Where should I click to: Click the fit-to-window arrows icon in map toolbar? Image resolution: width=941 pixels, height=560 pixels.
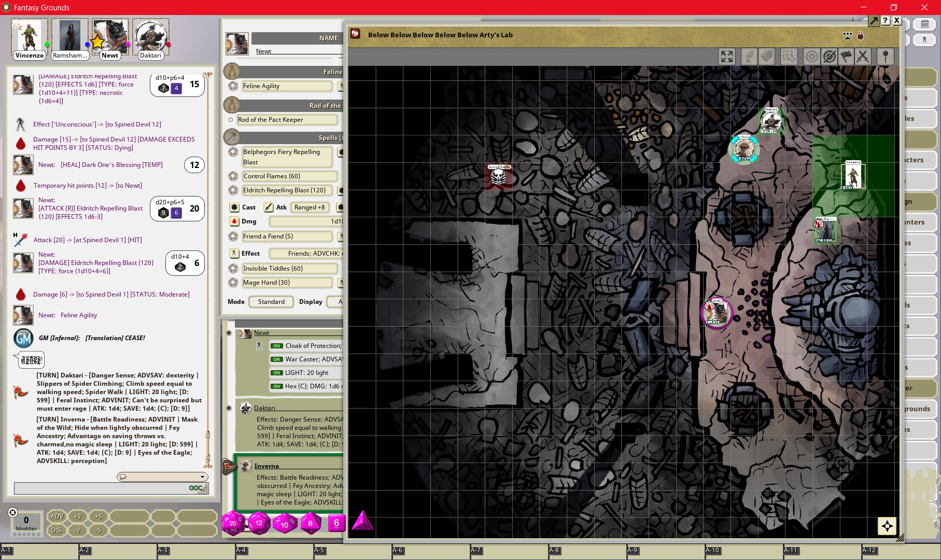point(727,57)
